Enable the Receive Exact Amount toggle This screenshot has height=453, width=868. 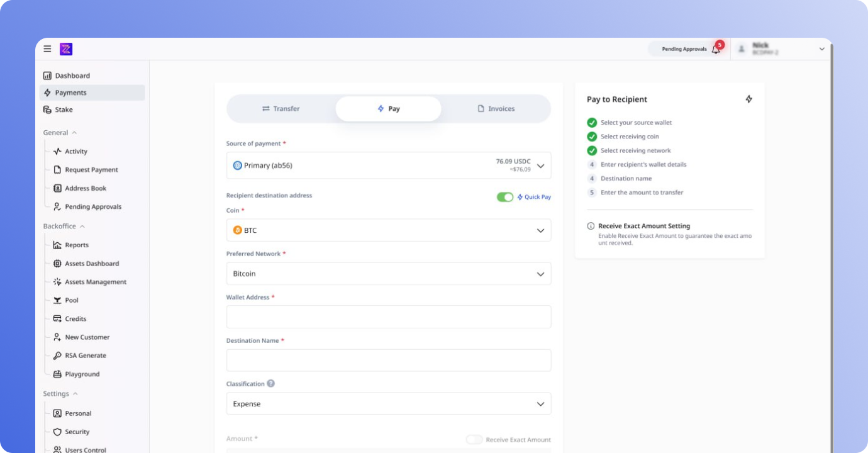[474, 440]
